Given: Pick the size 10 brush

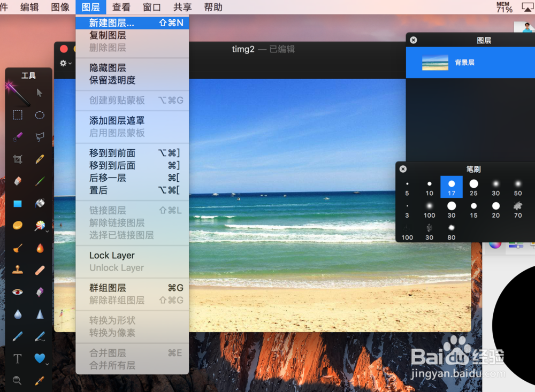Looking at the screenshot, I should 429,187.
